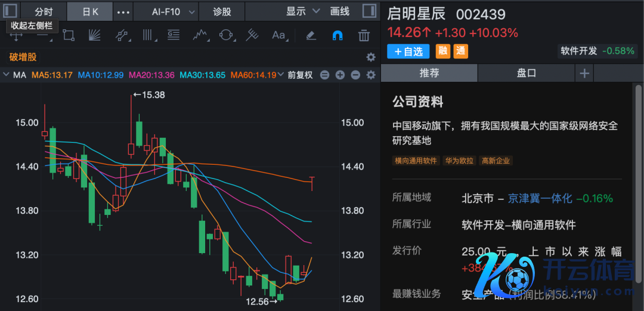The image size is (644, 311).
Task: Select the pitchfork drawing tool
Action: pyautogui.click(x=252, y=35)
